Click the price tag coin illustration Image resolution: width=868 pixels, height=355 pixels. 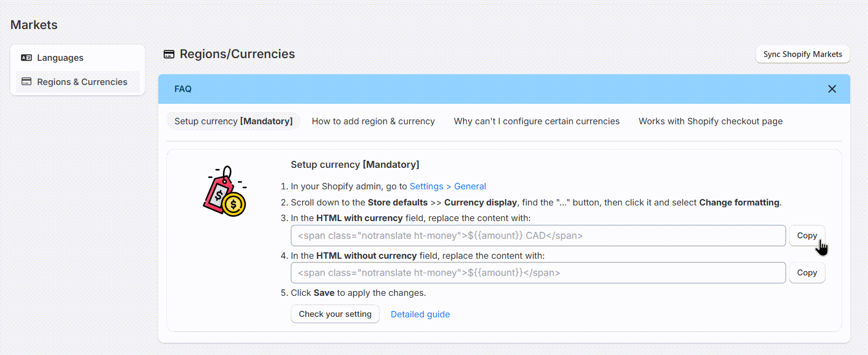[225, 191]
